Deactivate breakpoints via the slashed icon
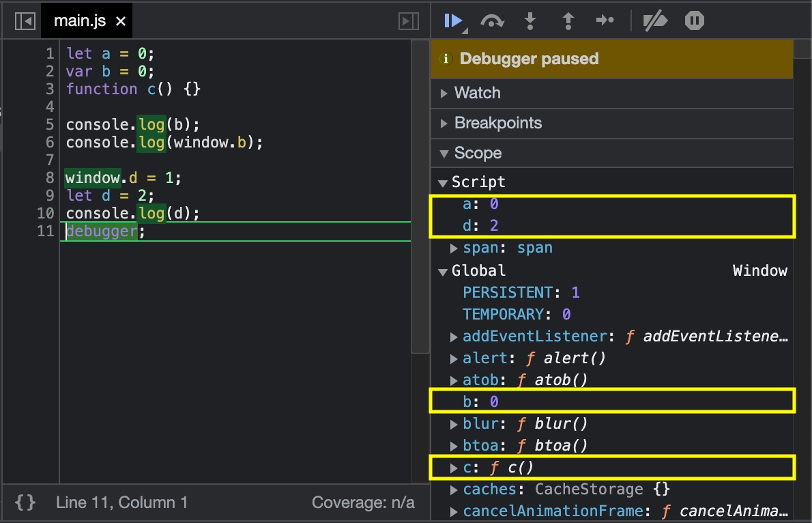The image size is (812, 523). coord(655,20)
